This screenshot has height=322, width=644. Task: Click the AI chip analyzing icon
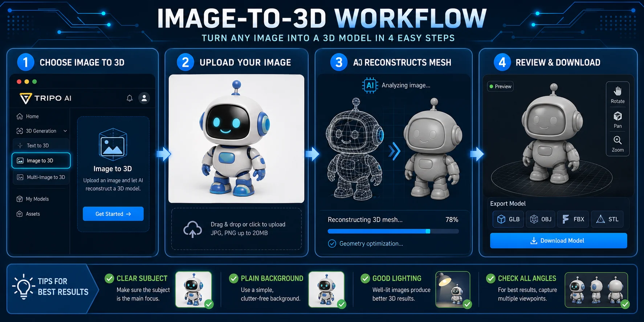click(x=370, y=85)
